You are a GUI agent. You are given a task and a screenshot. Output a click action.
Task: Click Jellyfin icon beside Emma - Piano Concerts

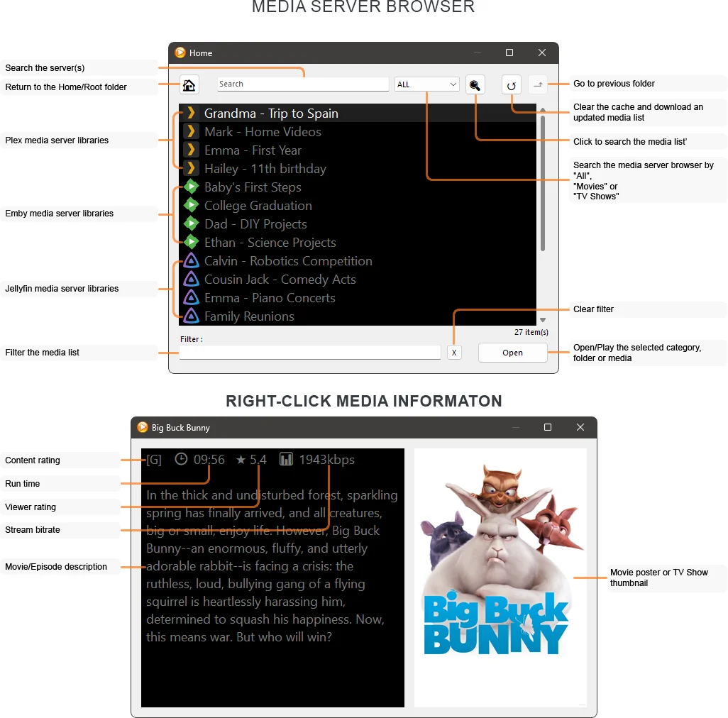coord(191,297)
